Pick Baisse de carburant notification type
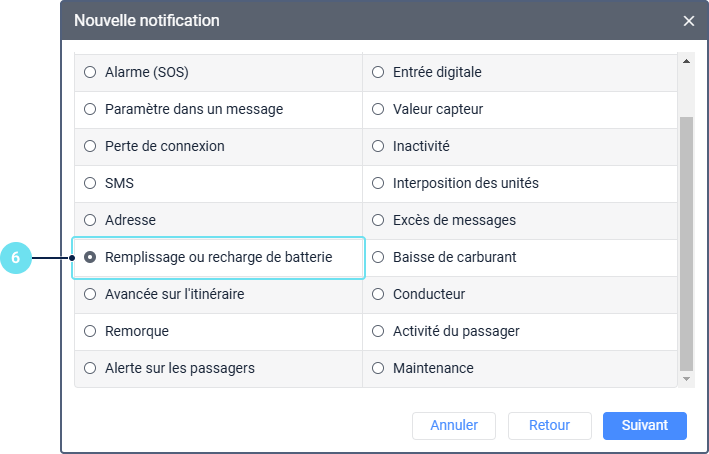The width and height of the screenshot is (709, 454). pyautogui.click(x=378, y=257)
